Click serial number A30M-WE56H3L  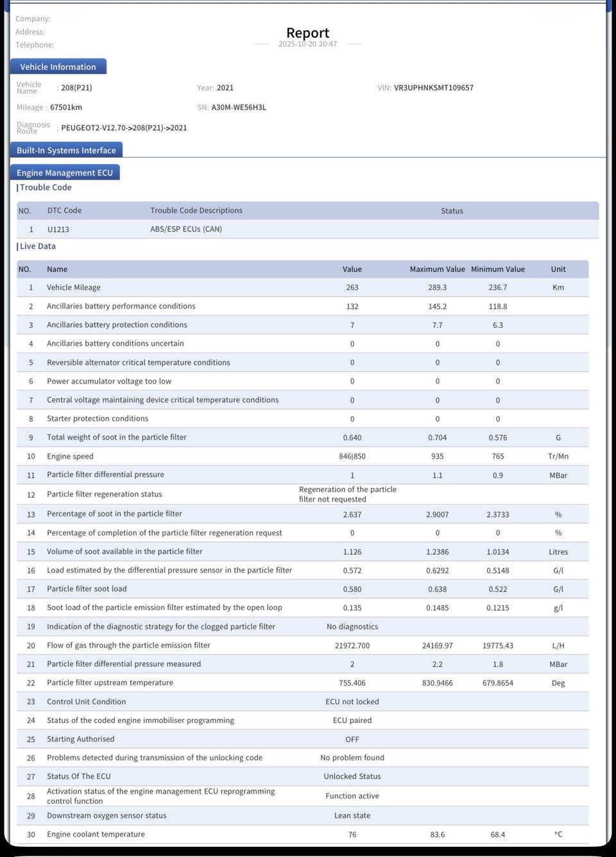239,108
